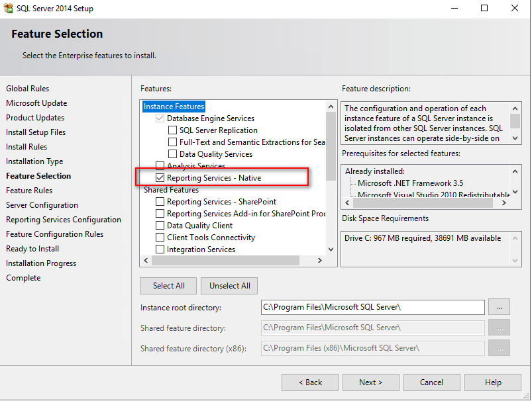The height and width of the screenshot is (401, 532).
Task: Go to previous page with Back
Action: point(309,382)
